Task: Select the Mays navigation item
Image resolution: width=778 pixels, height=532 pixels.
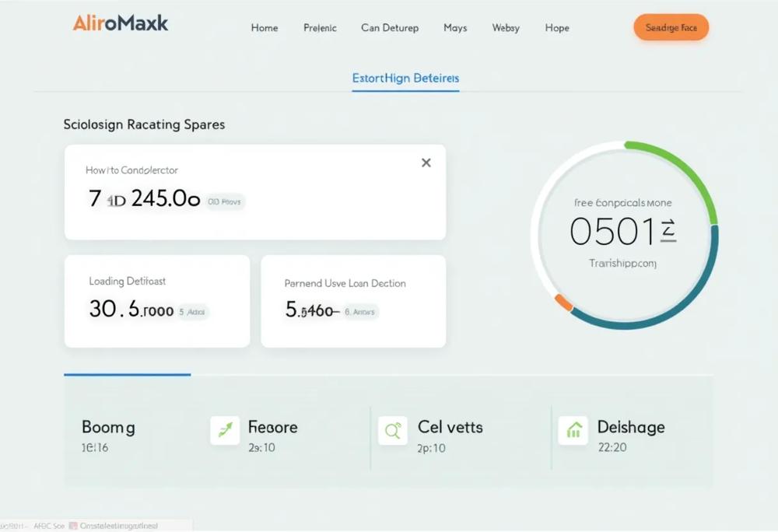Action: pos(455,28)
